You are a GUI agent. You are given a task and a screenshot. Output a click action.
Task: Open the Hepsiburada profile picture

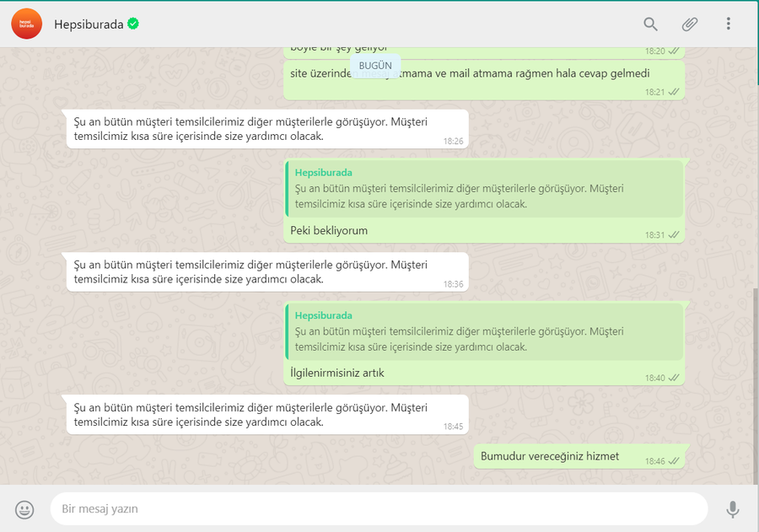point(27,24)
